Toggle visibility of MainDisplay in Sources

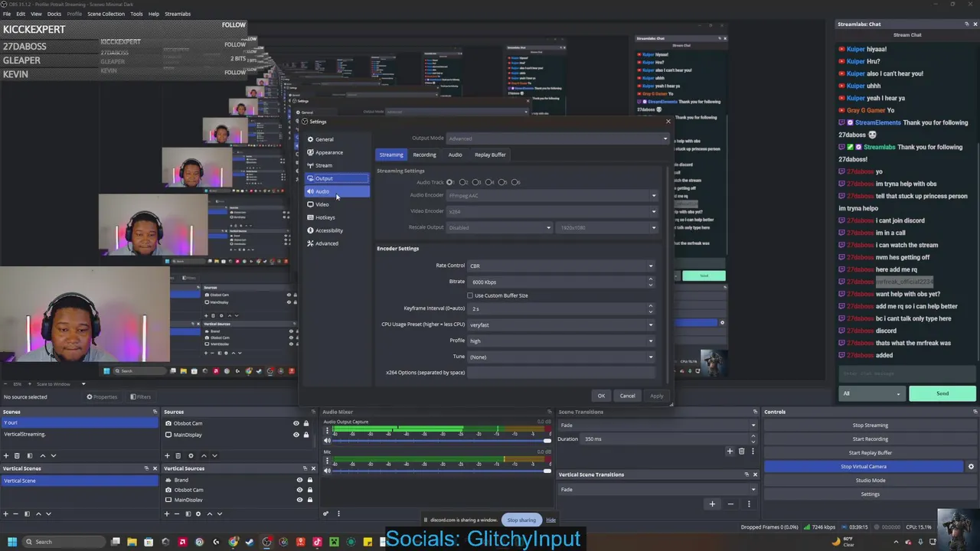coord(296,435)
